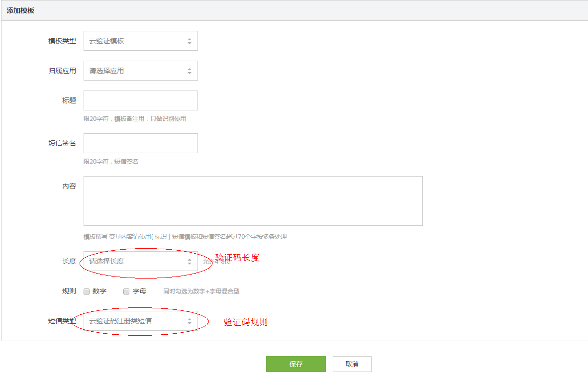Focus the 标题 input field
The width and height of the screenshot is (588, 378).
(x=140, y=100)
